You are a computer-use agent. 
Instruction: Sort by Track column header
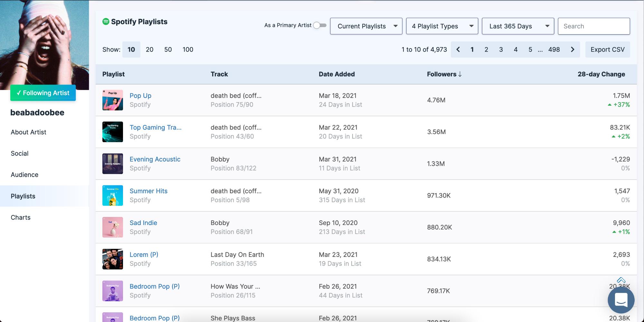(x=219, y=74)
